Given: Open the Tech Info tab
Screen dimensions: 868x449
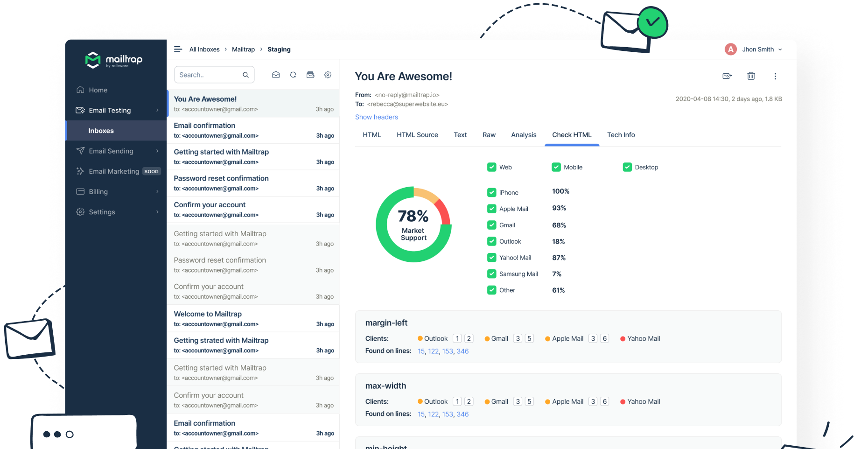Looking at the screenshot, I should 621,135.
